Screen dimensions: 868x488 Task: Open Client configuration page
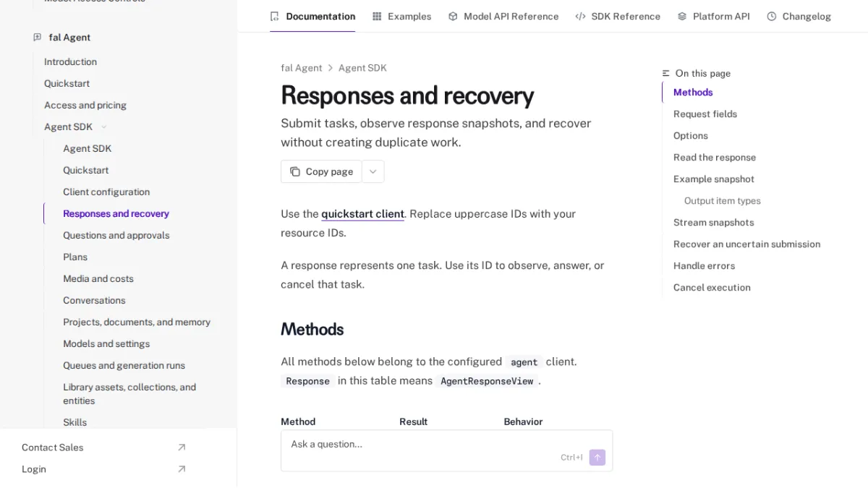(x=106, y=192)
